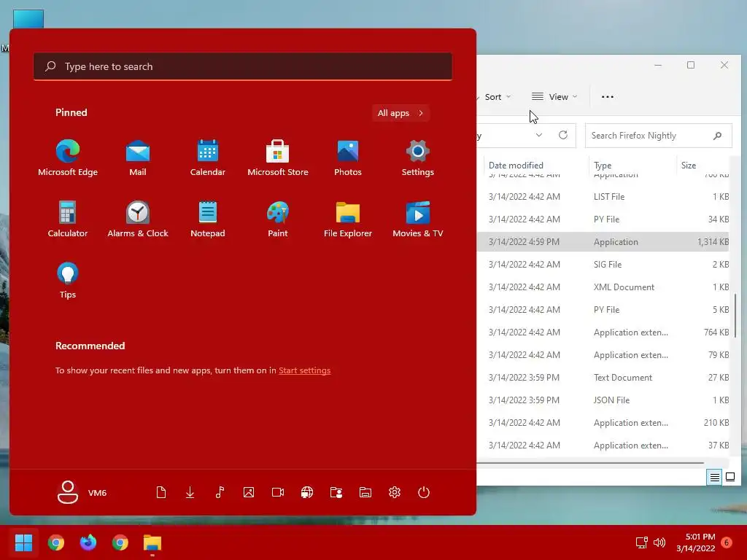747x560 pixels.
Task: Select the 37 KB Application extension row
Action: (x=603, y=446)
